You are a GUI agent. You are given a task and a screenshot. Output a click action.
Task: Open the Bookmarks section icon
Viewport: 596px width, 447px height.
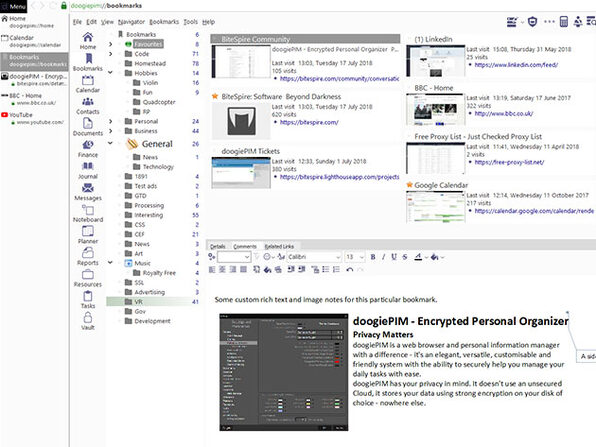pyautogui.click(x=88, y=62)
